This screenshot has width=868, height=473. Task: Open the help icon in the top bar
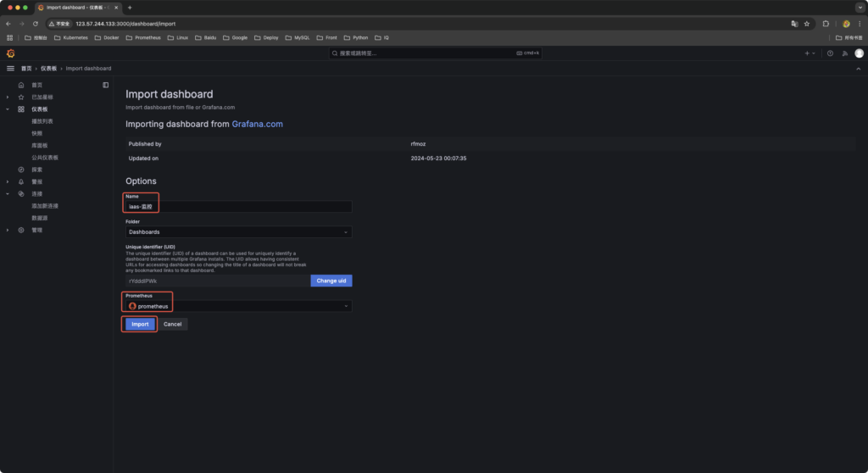click(x=830, y=53)
